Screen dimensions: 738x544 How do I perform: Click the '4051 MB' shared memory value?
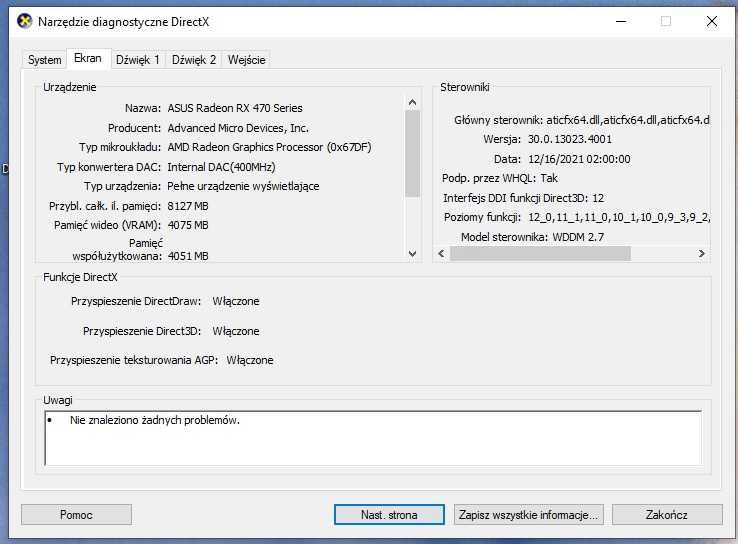(188, 256)
